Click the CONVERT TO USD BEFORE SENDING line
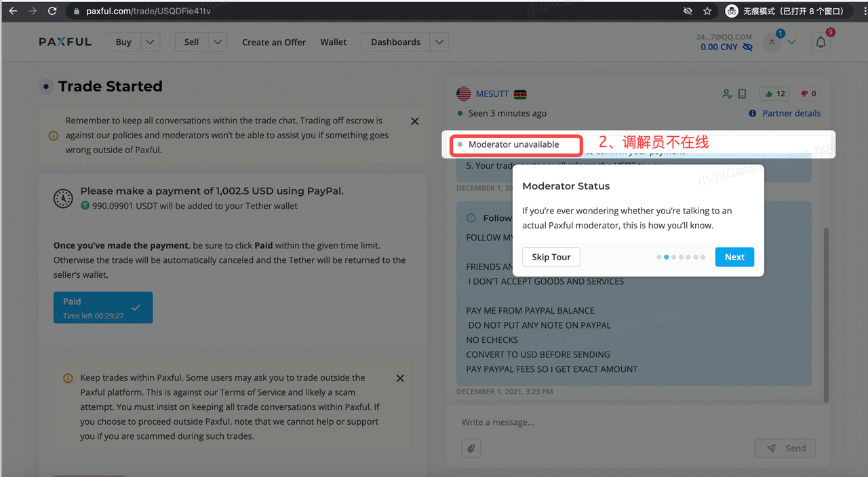The image size is (868, 477). point(538,354)
